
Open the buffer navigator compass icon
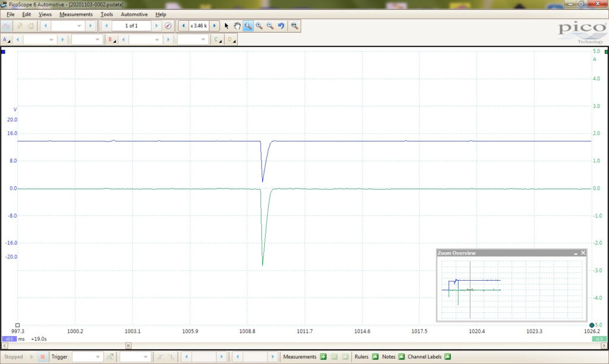[168, 26]
